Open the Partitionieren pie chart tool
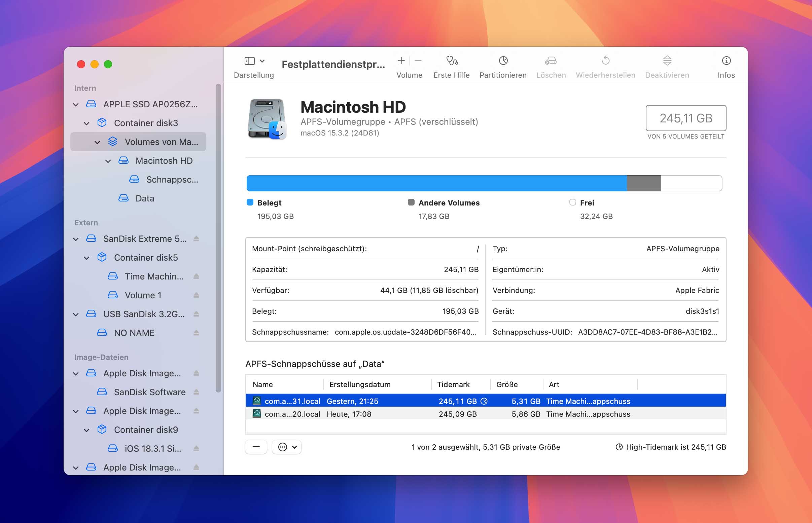Screen dimensions: 812x523 coord(503,61)
